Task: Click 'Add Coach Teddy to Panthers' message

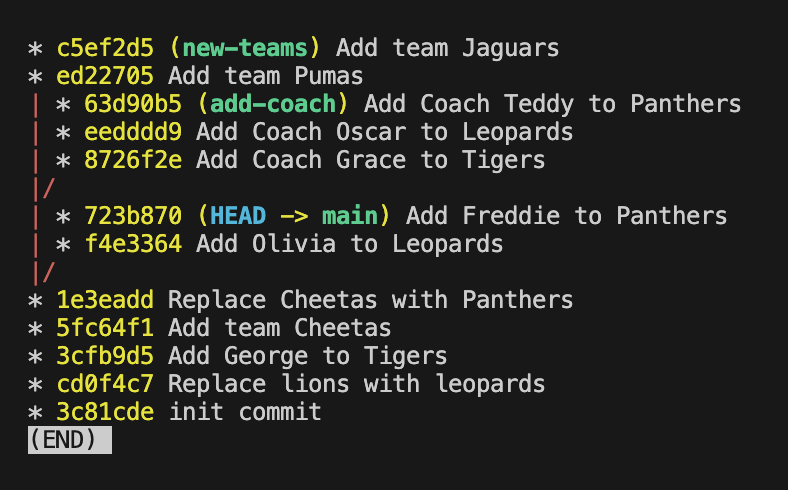Action: 552,104
